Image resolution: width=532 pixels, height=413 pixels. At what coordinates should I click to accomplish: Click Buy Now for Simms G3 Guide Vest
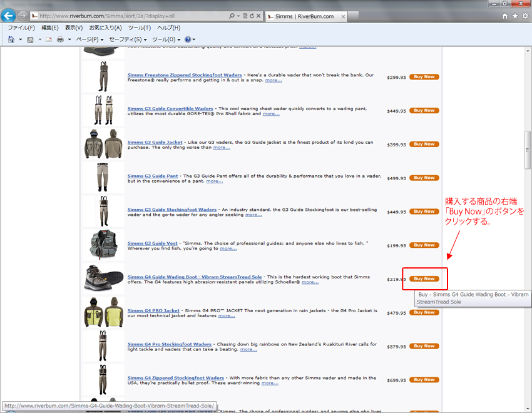point(424,245)
